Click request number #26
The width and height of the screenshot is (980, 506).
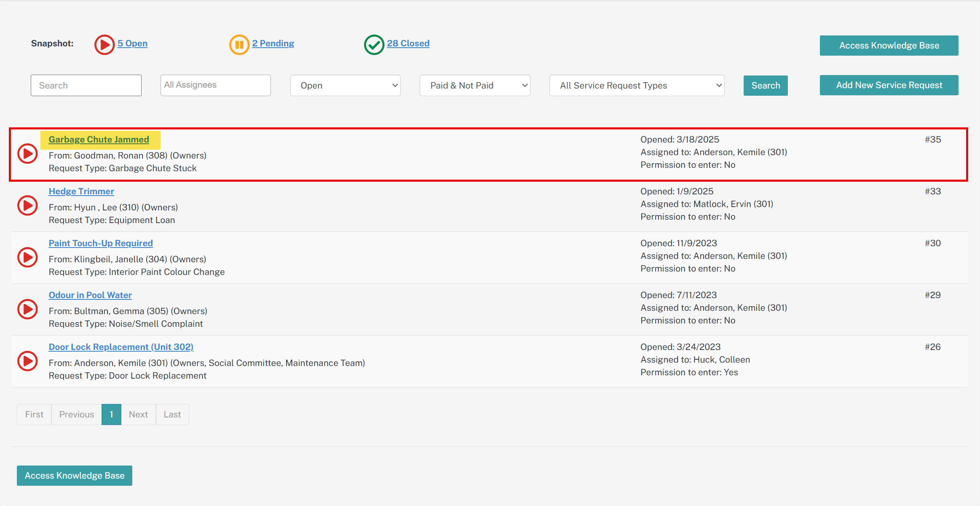click(933, 347)
